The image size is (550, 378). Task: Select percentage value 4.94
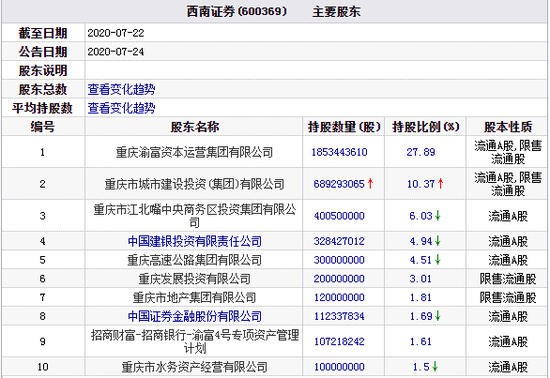[421, 241]
